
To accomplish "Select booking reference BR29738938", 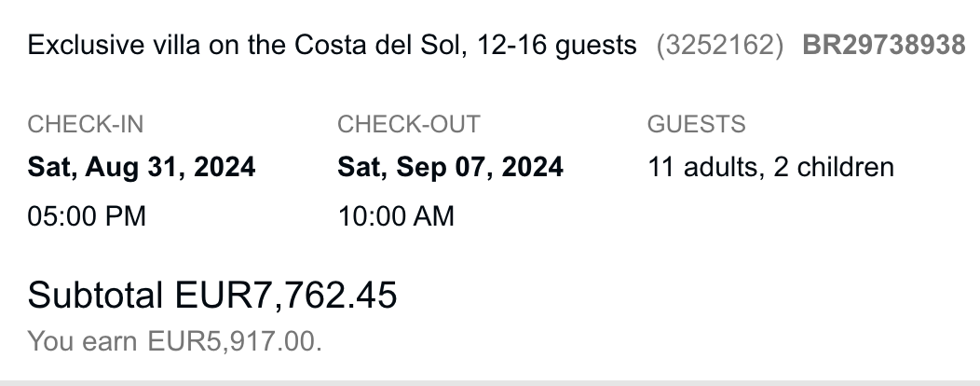I will tap(883, 45).
